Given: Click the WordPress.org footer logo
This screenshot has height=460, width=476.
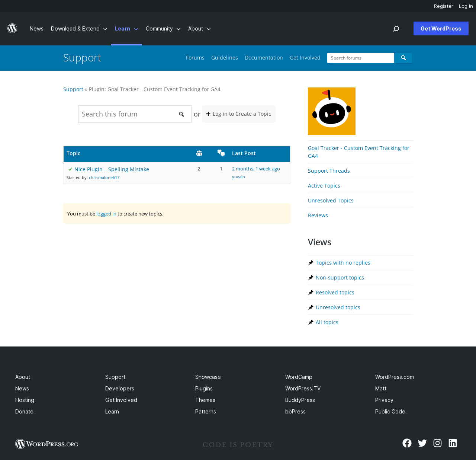Looking at the screenshot, I should [x=47, y=444].
